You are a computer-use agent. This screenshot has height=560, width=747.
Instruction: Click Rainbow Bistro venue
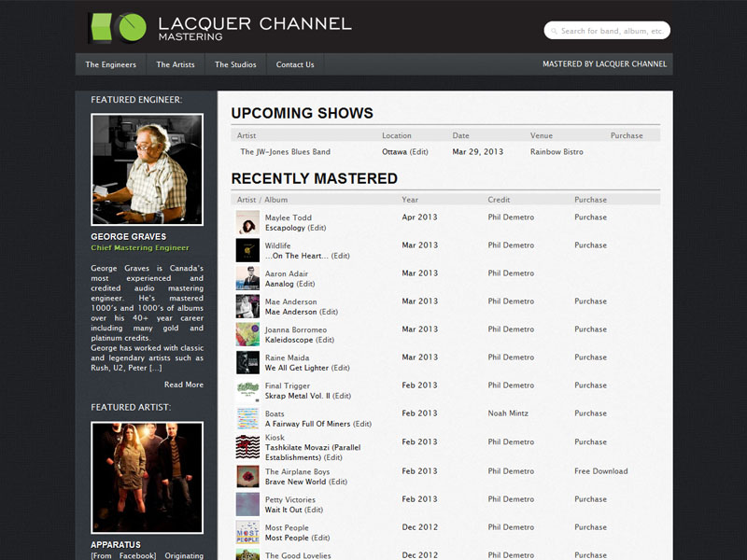[557, 151]
